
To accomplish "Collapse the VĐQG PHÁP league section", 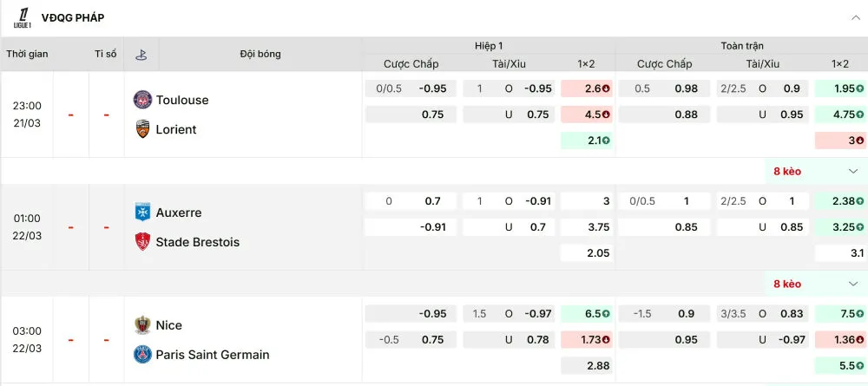I will [855, 17].
